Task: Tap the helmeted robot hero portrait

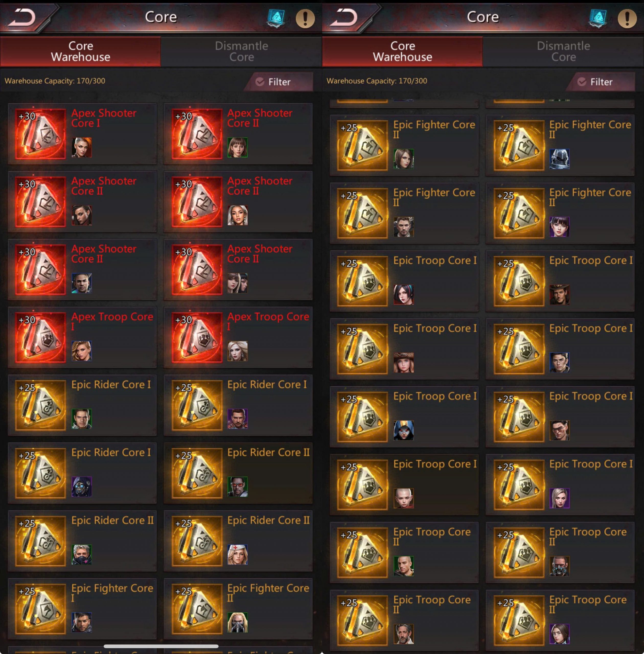Action: (x=559, y=159)
